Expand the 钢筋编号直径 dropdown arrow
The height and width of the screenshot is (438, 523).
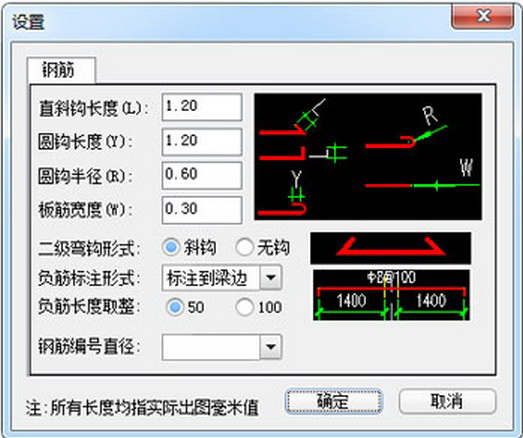[271, 347]
